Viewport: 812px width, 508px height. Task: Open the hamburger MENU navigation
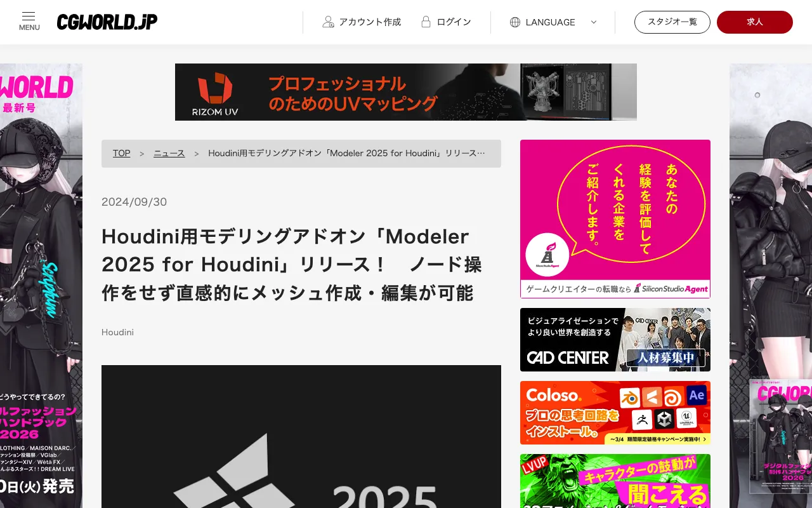29,19
